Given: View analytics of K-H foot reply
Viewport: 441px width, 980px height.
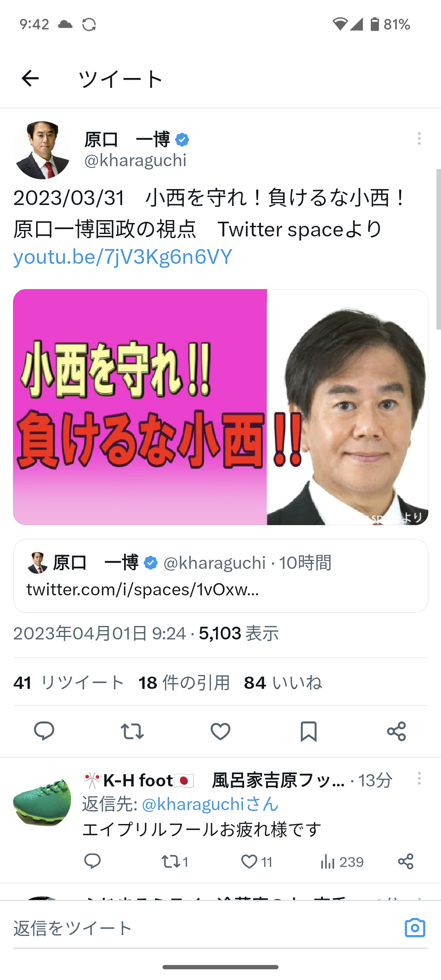Looking at the screenshot, I should [341, 862].
